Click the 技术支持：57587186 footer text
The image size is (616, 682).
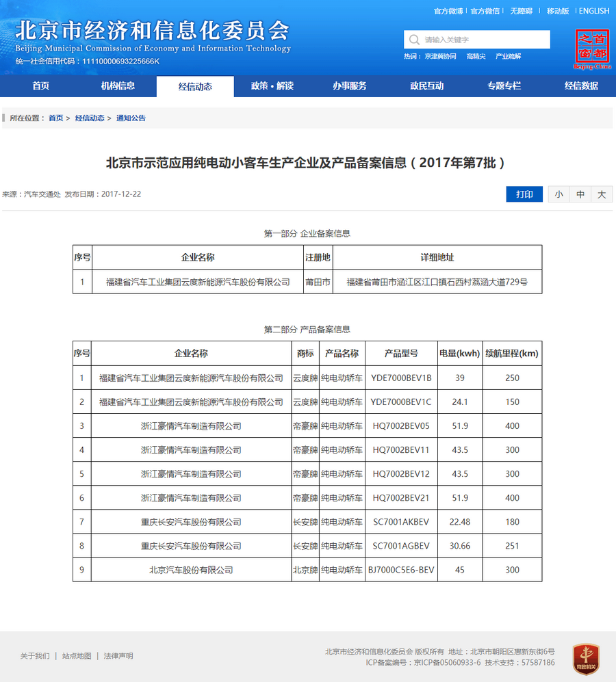point(519,662)
